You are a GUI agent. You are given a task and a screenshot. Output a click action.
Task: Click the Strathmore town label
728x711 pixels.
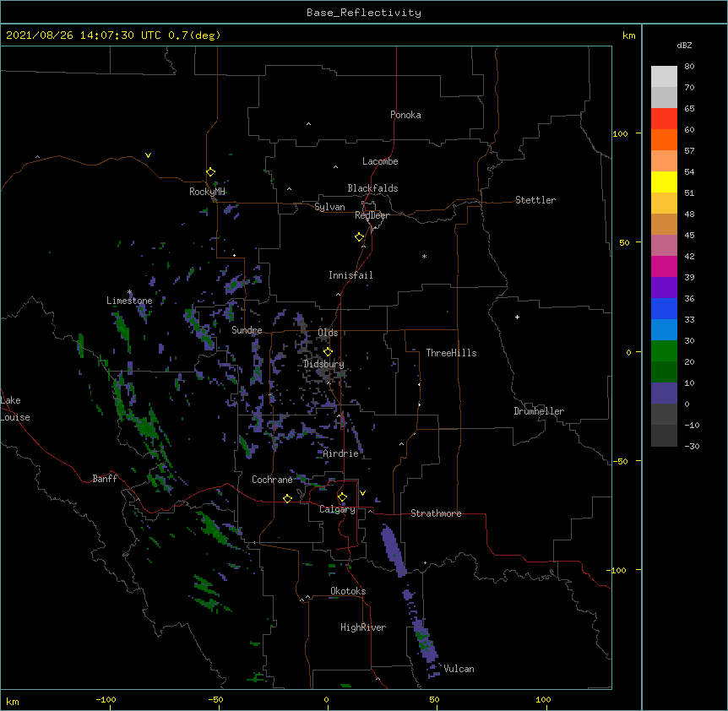(x=436, y=513)
